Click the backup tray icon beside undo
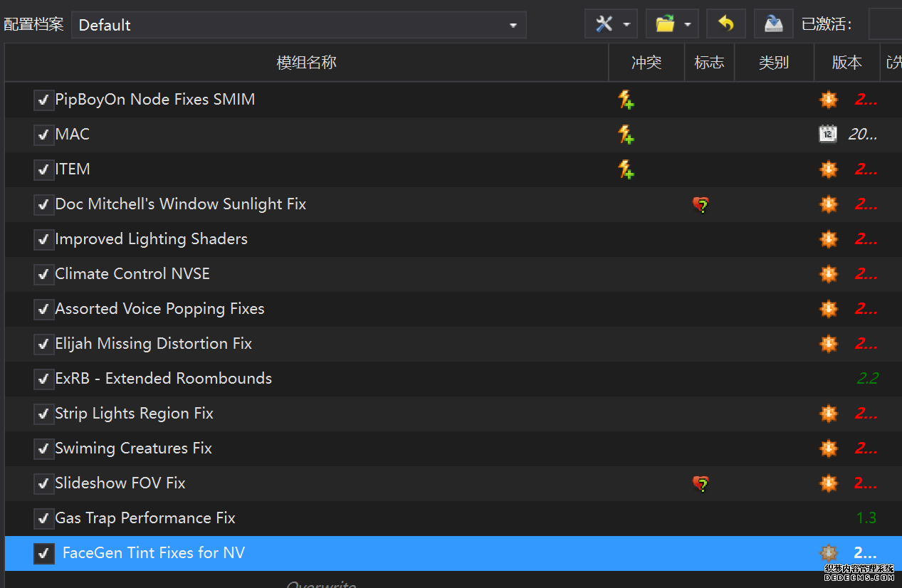This screenshot has width=902, height=588. (773, 24)
